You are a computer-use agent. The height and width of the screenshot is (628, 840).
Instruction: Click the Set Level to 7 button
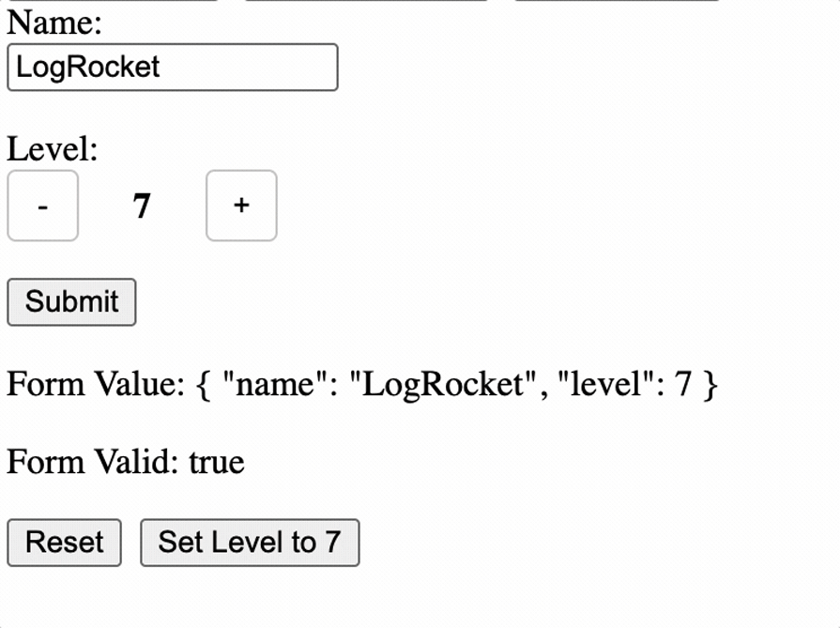[x=250, y=543]
